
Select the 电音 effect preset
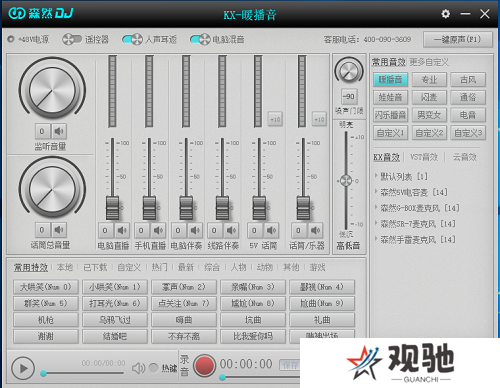click(468, 115)
